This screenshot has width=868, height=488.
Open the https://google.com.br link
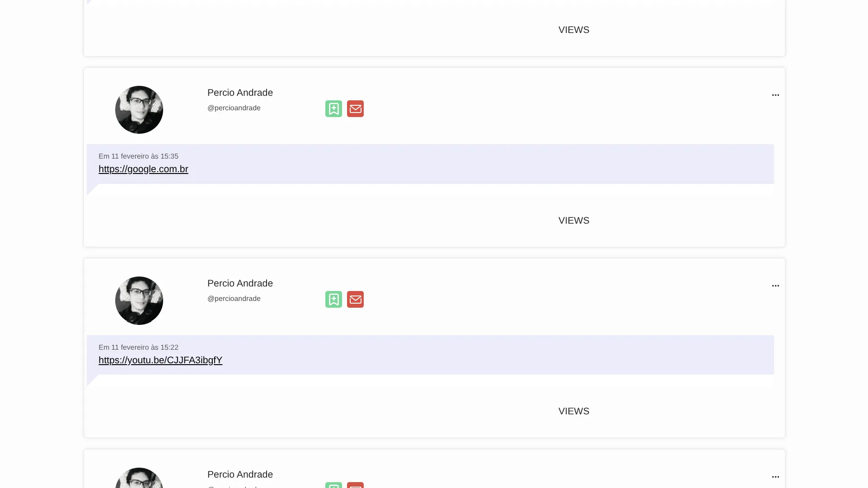pyautogui.click(x=143, y=169)
